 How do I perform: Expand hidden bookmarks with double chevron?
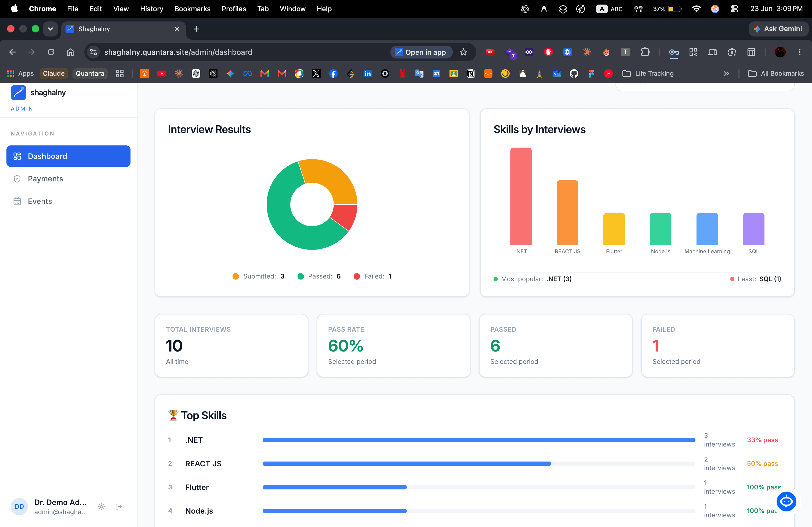coord(726,73)
